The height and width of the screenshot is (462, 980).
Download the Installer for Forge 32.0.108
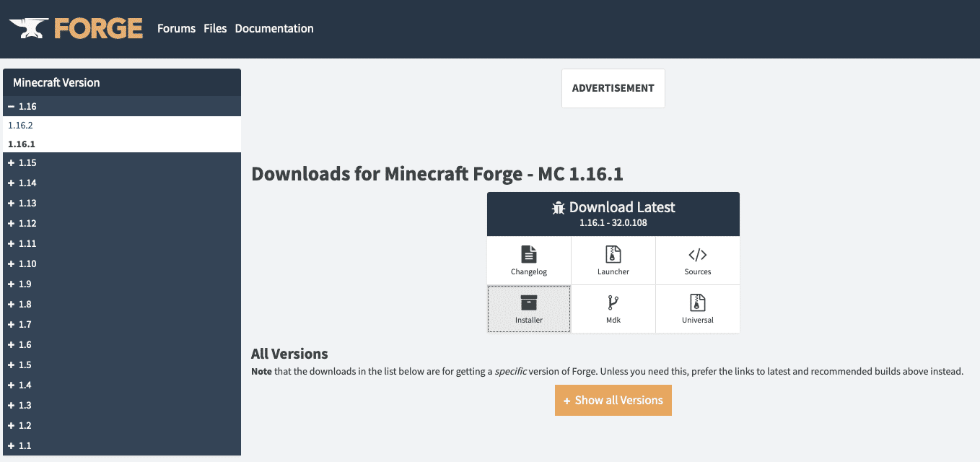click(529, 309)
